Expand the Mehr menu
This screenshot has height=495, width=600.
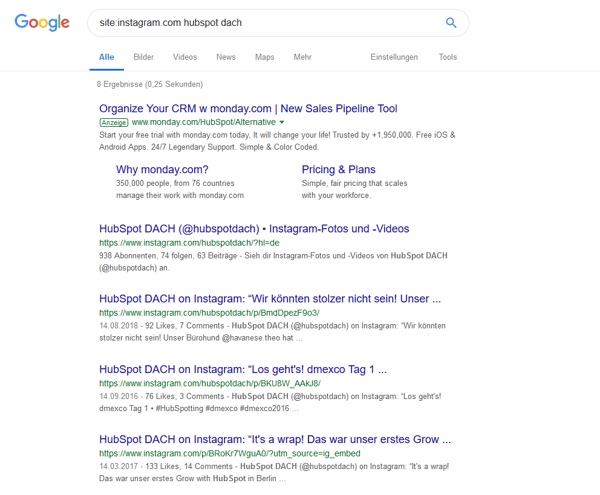[302, 57]
